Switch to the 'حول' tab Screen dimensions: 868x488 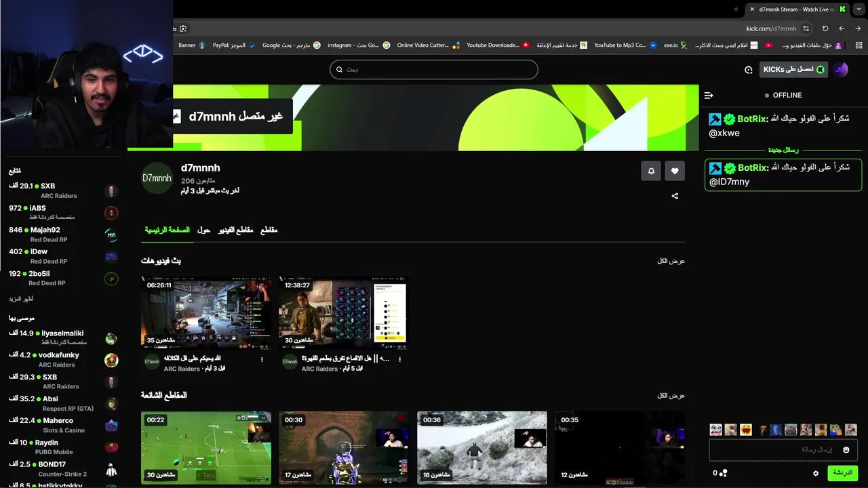click(203, 230)
